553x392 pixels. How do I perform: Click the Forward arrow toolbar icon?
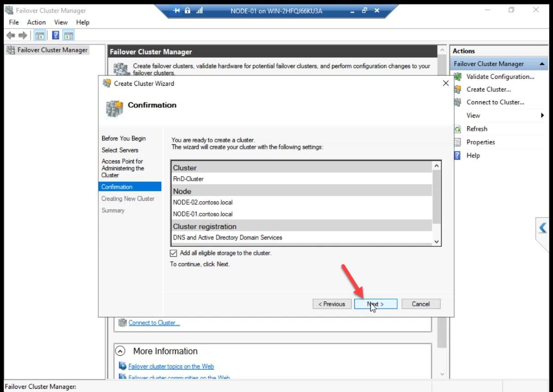tap(22, 35)
